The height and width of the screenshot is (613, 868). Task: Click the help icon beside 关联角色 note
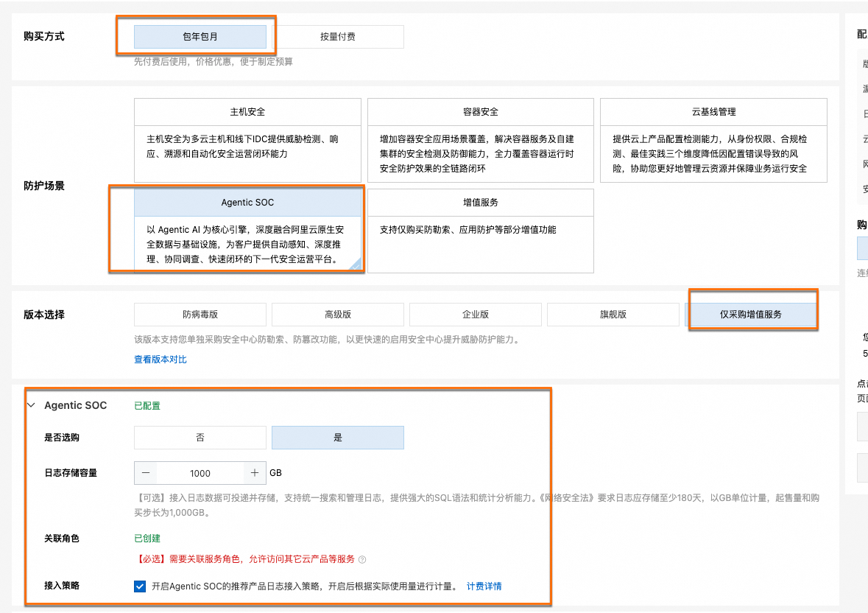pyautogui.click(x=362, y=560)
